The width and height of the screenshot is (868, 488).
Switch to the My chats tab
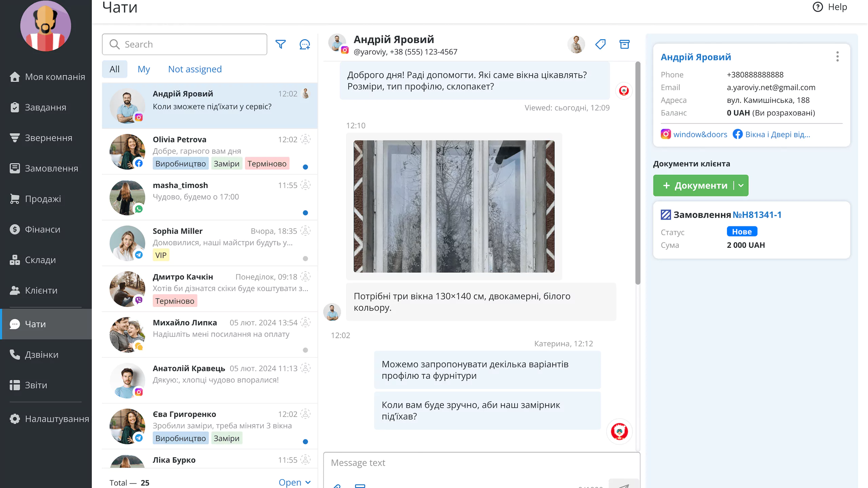144,69
